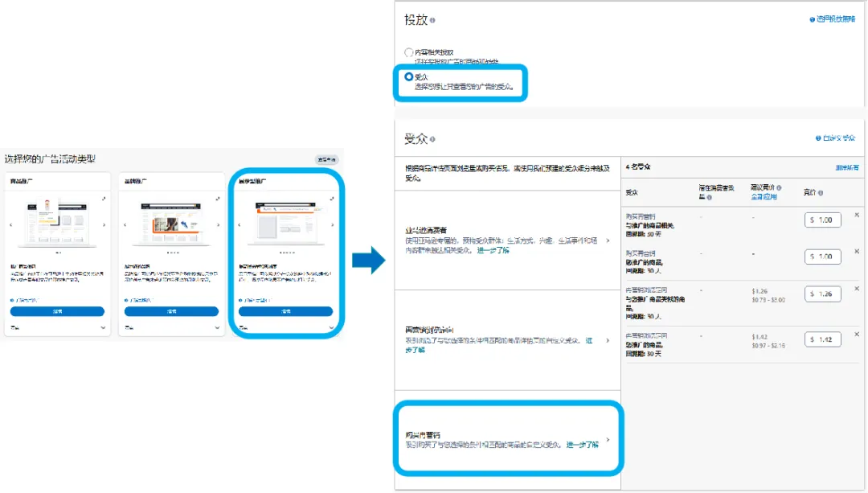Select the 内容相关投放 radio option

(x=408, y=52)
